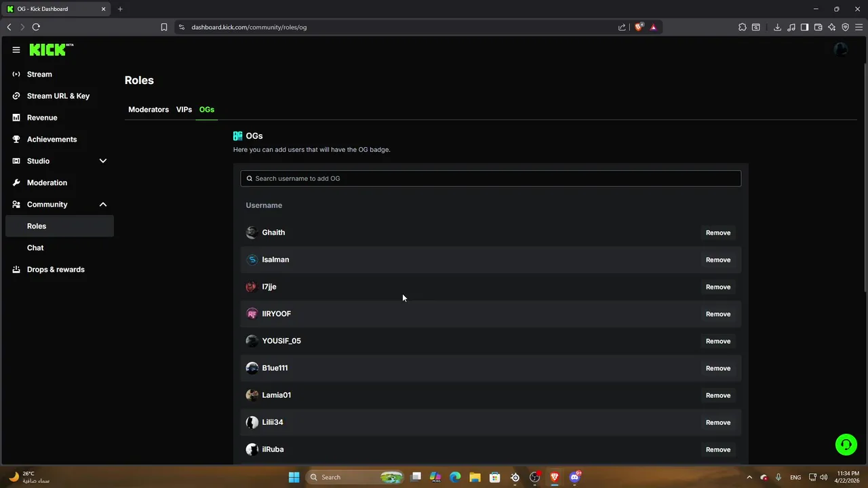Open the profile avatar menu
Image resolution: width=868 pixels, height=488 pixels.
click(841, 49)
